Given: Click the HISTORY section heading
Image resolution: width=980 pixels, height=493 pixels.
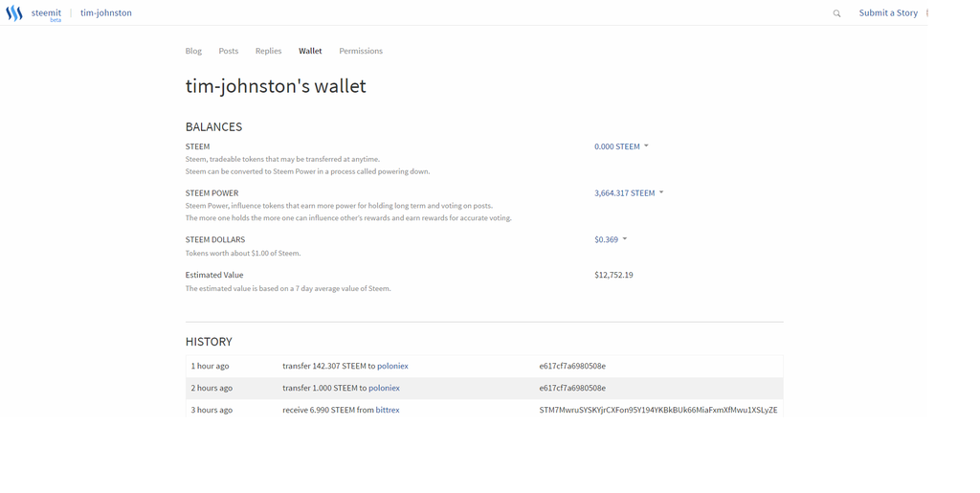Looking at the screenshot, I should click(x=209, y=342).
